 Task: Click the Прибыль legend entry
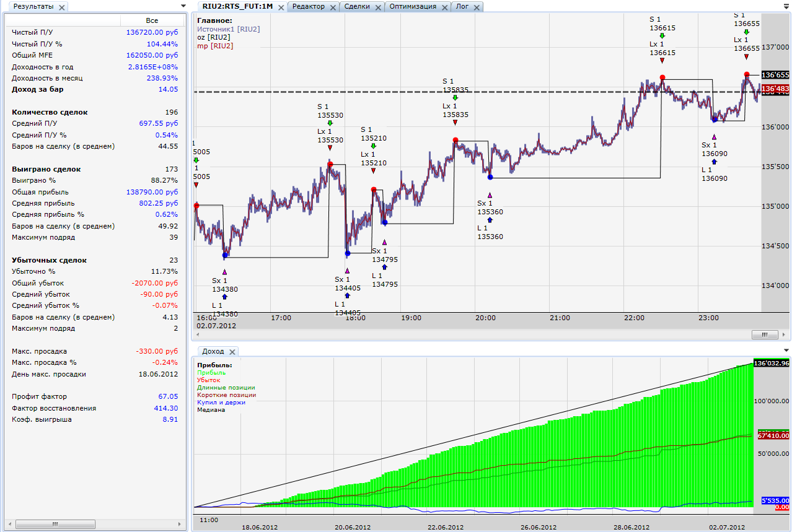pyautogui.click(x=211, y=373)
